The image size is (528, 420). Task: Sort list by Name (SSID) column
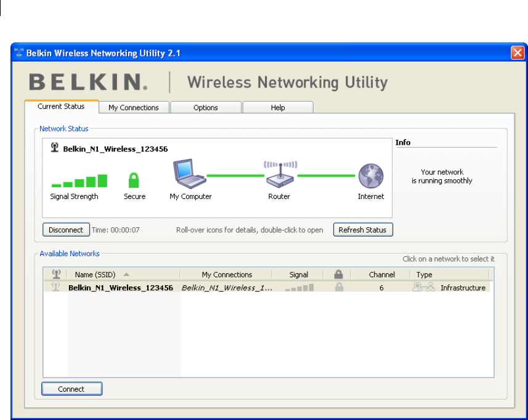(124, 274)
